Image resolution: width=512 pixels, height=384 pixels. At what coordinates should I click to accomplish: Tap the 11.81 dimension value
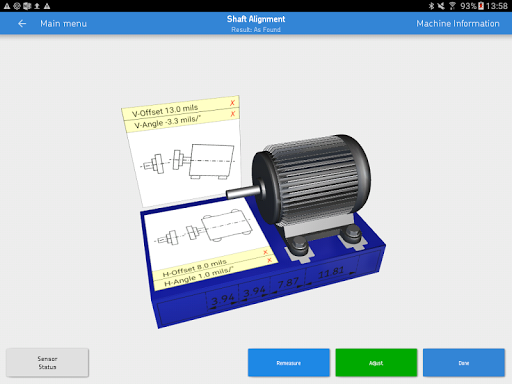click(331, 272)
